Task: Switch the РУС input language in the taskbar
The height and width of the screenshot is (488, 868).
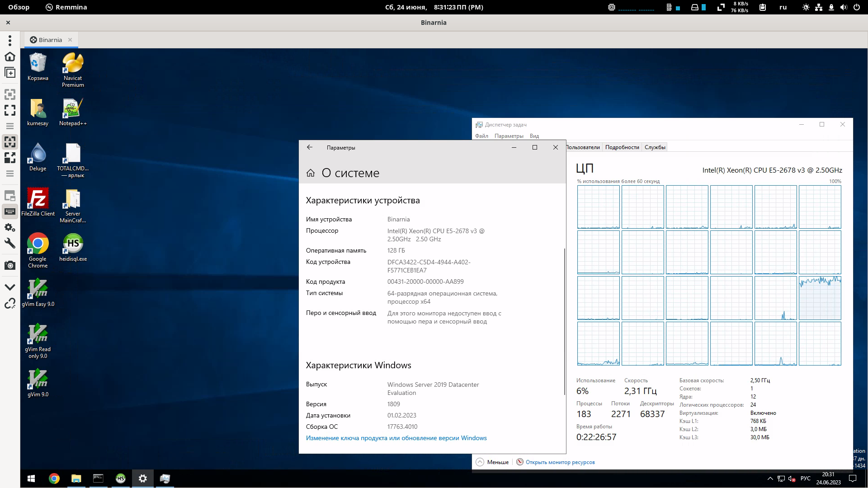Action: click(x=805, y=479)
